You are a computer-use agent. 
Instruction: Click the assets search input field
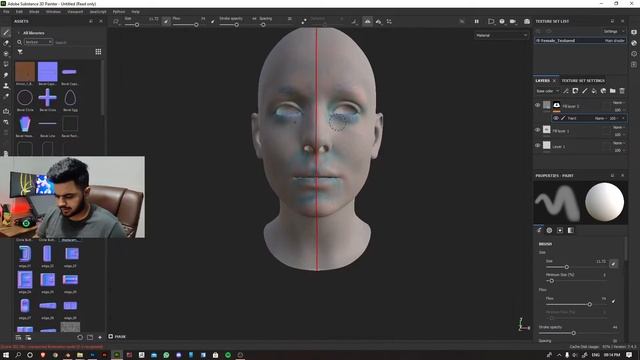tap(78, 42)
